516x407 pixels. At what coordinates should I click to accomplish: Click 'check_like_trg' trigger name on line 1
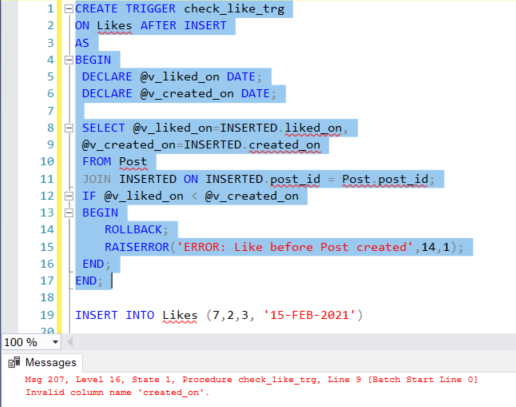click(x=234, y=9)
